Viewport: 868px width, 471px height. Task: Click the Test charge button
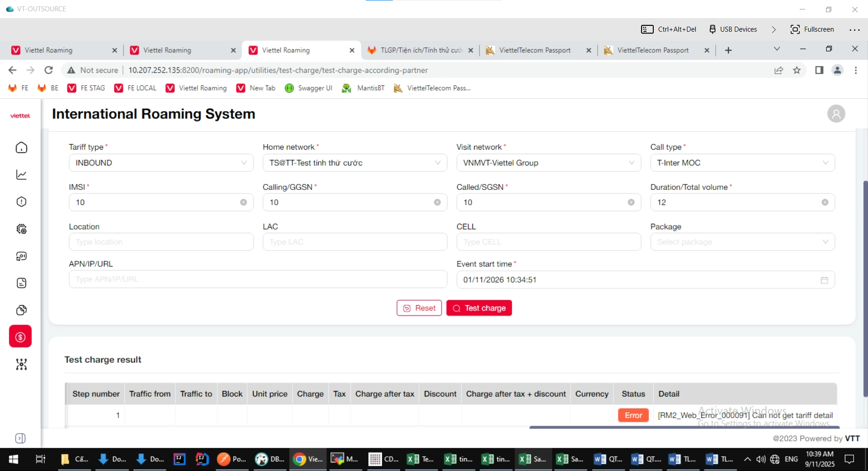(x=479, y=308)
